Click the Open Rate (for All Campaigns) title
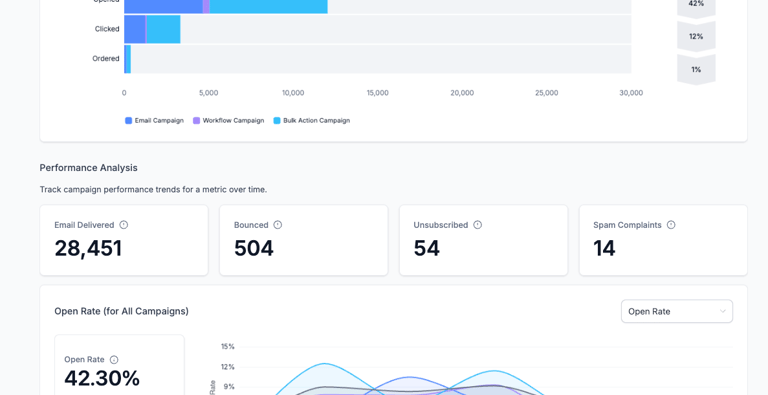768x395 pixels. (121, 311)
